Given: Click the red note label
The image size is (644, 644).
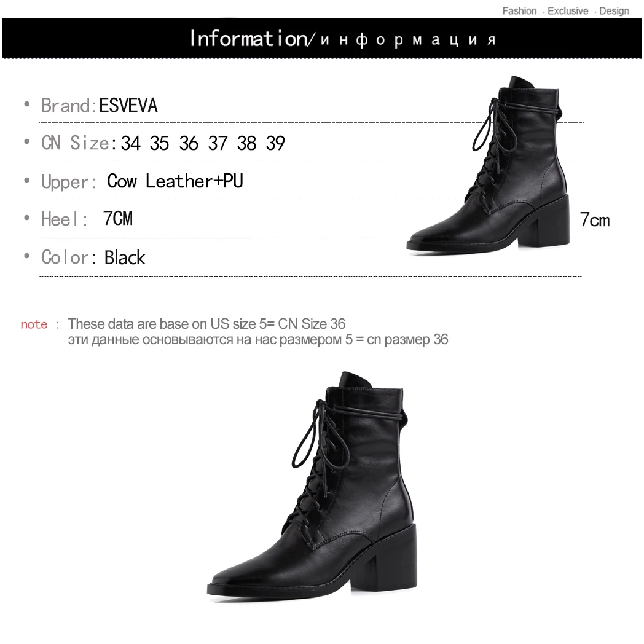Looking at the screenshot, I should [x=34, y=324].
